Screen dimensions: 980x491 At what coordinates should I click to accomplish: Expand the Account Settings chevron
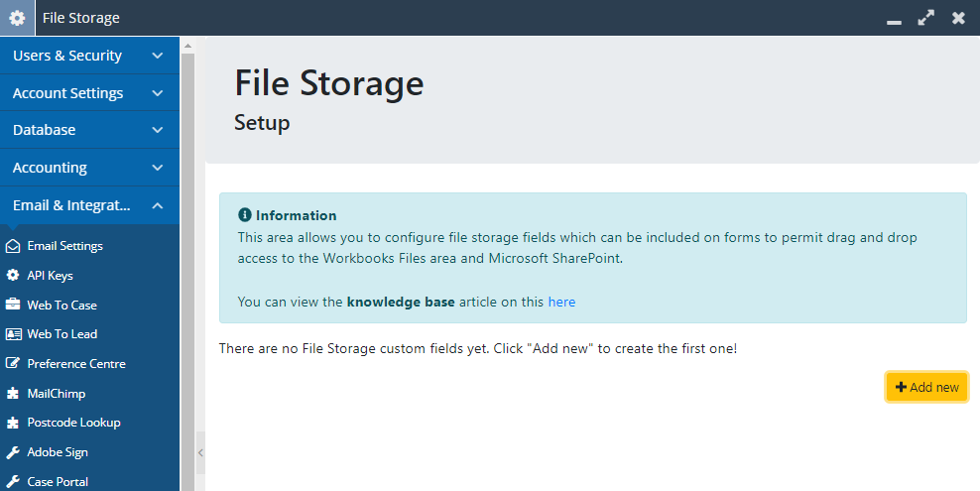158,93
